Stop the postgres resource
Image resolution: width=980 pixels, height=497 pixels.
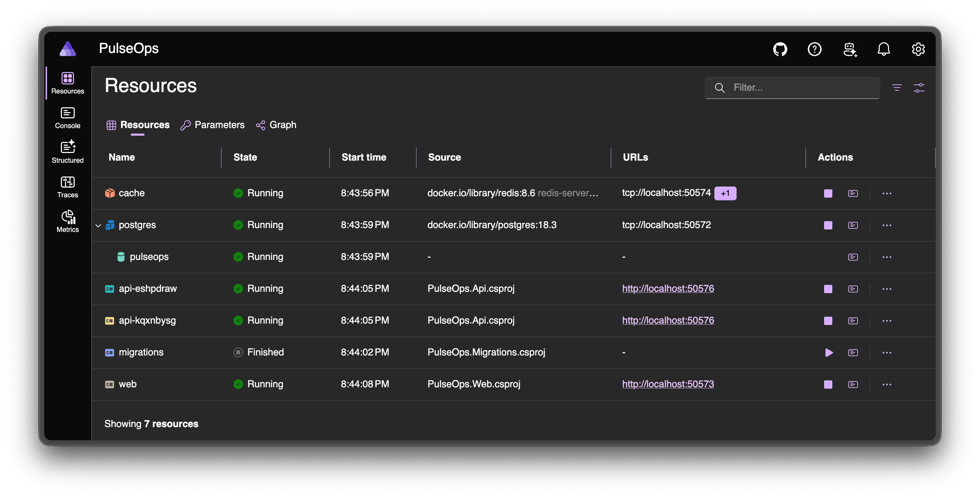[x=828, y=225]
